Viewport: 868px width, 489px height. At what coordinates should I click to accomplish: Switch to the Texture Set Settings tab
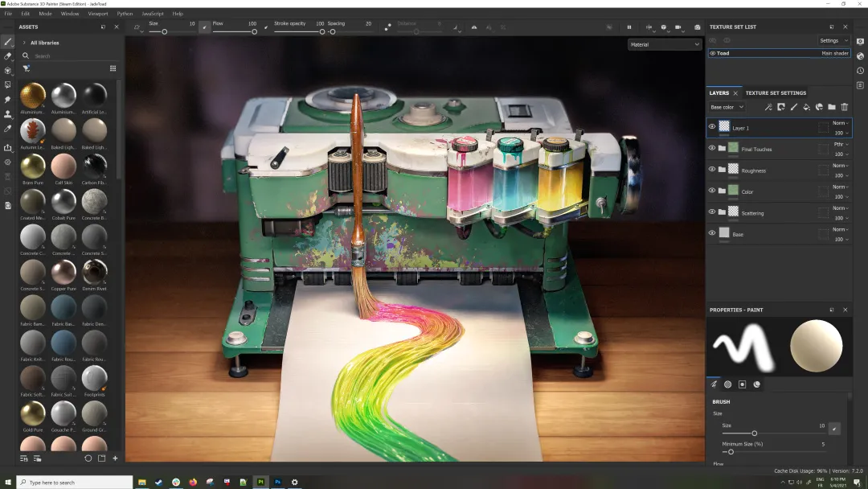[776, 92]
